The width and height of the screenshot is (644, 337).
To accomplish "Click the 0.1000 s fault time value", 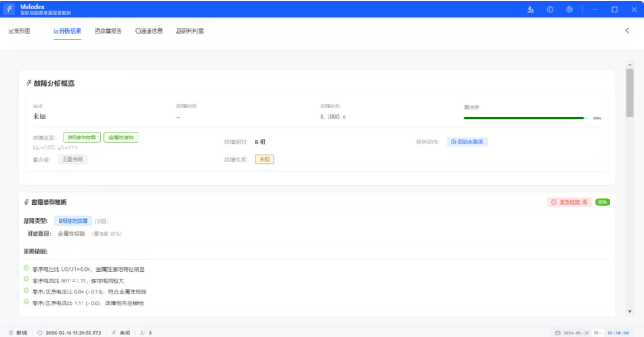I will click(333, 117).
